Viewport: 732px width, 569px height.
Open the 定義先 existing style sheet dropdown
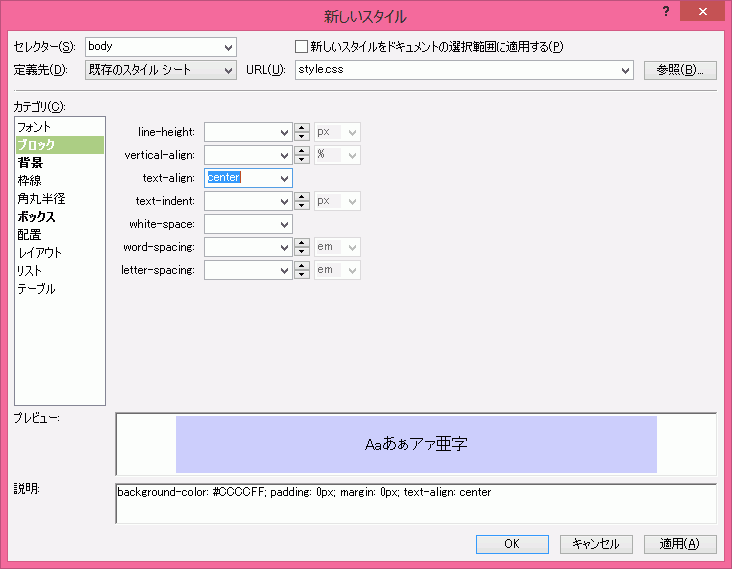click(x=228, y=70)
